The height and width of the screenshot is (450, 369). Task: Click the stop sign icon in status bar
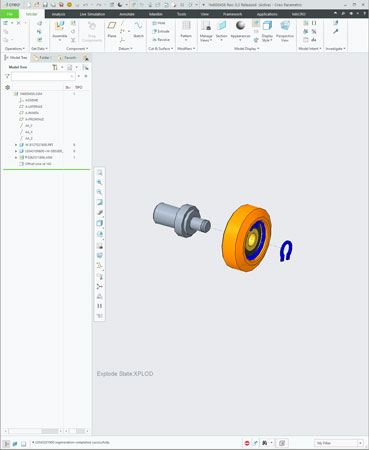click(x=247, y=443)
